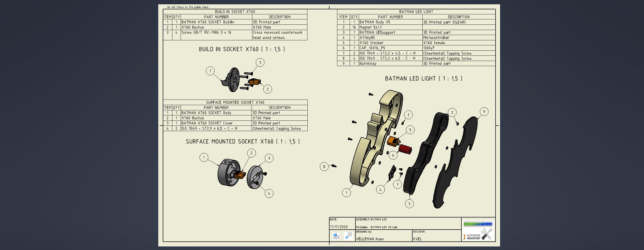Select balloon 4 on the surface mounted socket view

(269, 193)
